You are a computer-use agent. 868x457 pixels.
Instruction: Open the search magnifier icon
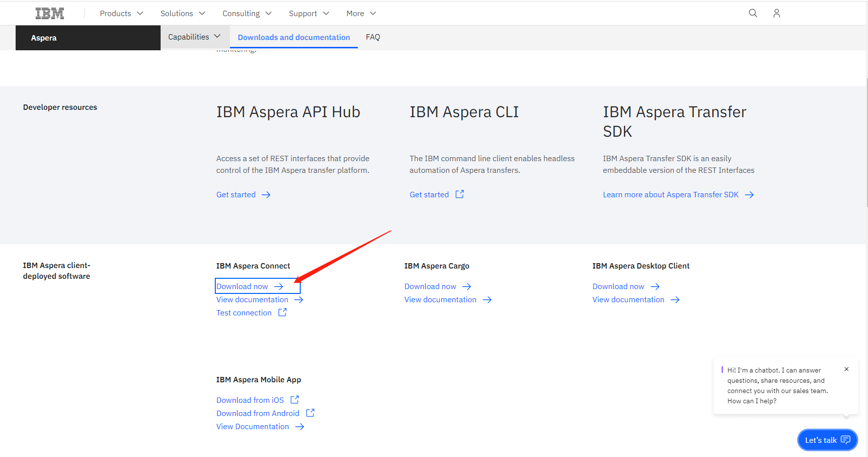753,13
